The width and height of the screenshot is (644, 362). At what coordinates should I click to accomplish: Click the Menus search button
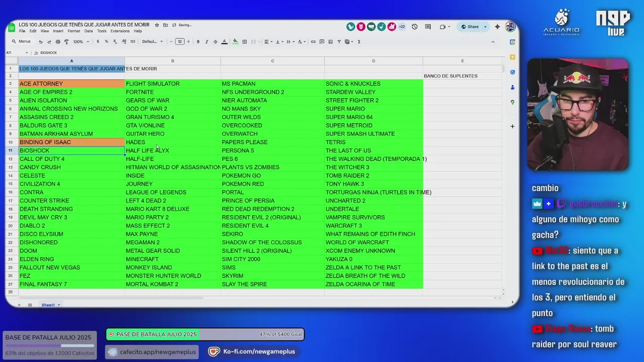(21, 42)
